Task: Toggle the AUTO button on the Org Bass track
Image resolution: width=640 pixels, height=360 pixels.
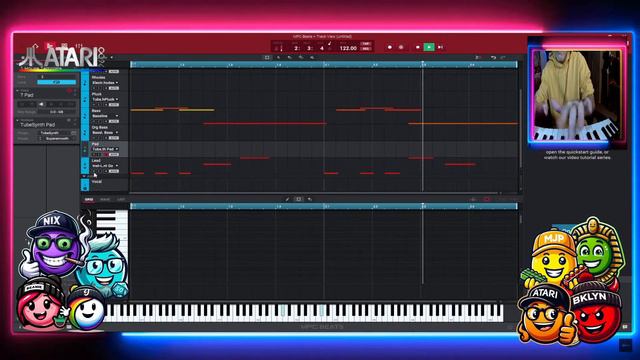Action: point(113,138)
